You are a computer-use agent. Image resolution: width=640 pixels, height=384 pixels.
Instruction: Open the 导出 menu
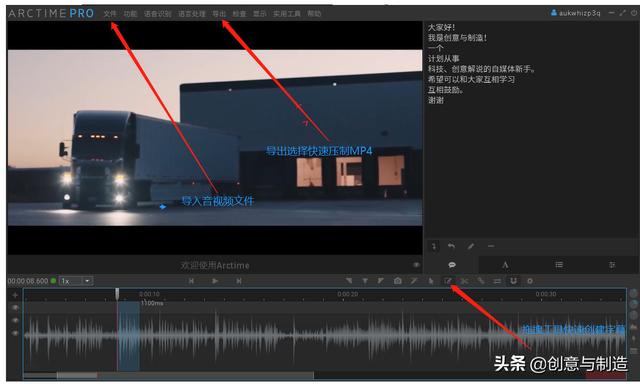(x=219, y=13)
